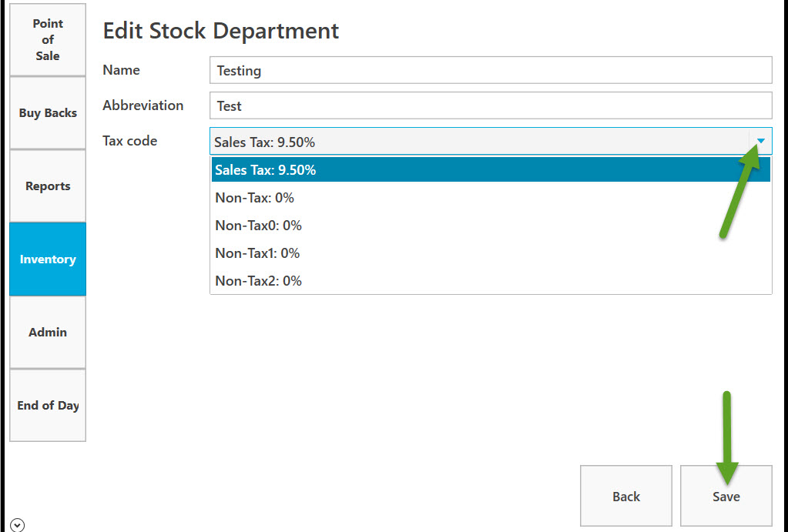Select Non-Tax2: 0% tax code
This screenshot has width=788, height=532.
pyautogui.click(x=491, y=280)
